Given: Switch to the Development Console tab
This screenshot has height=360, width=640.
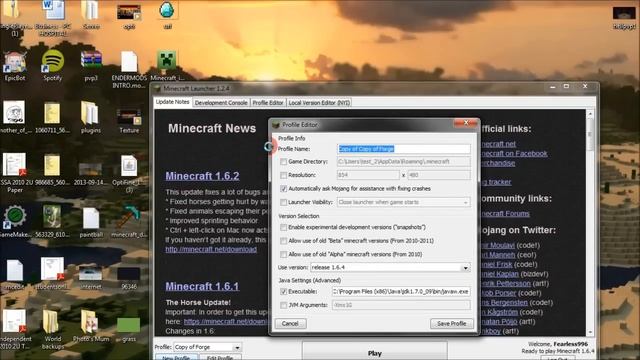Looking at the screenshot, I should click(221, 103).
